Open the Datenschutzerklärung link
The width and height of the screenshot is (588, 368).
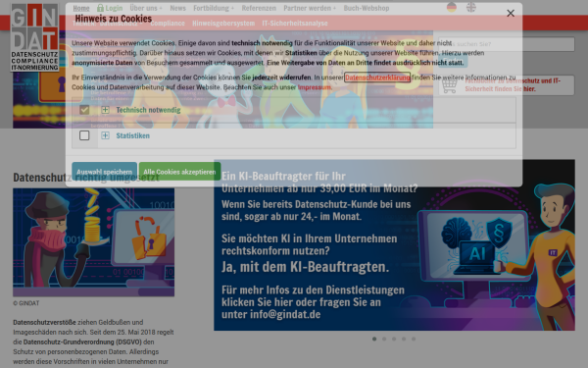377,78
